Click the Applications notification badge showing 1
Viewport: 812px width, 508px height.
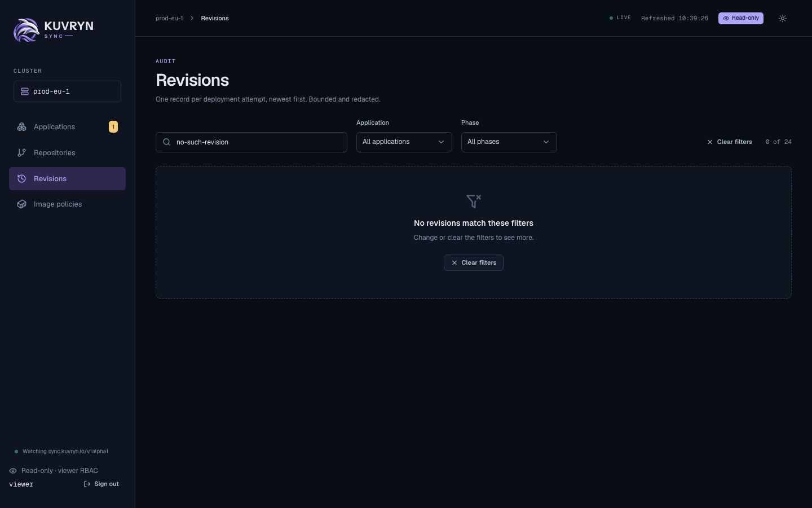pos(113,127)
